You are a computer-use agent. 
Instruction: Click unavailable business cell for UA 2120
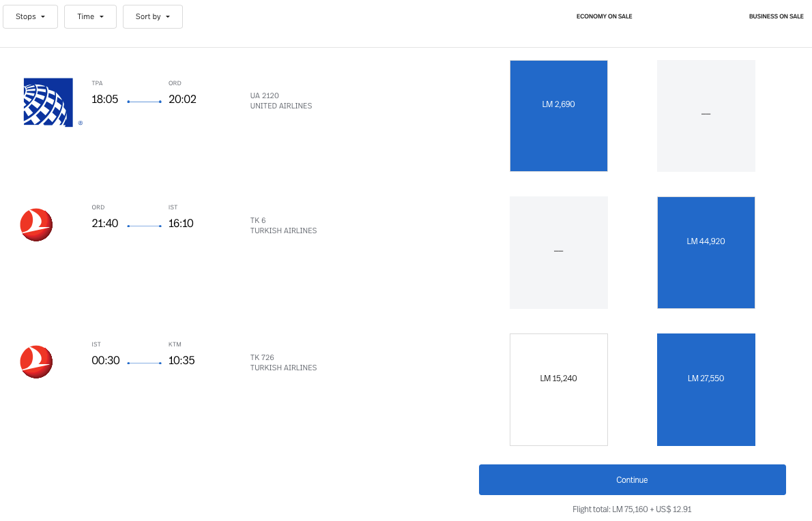point(706,116)
